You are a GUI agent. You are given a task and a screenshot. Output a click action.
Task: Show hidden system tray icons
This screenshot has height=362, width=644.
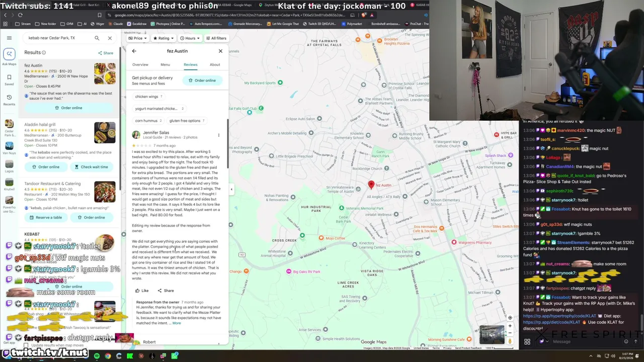coord(590,356)
